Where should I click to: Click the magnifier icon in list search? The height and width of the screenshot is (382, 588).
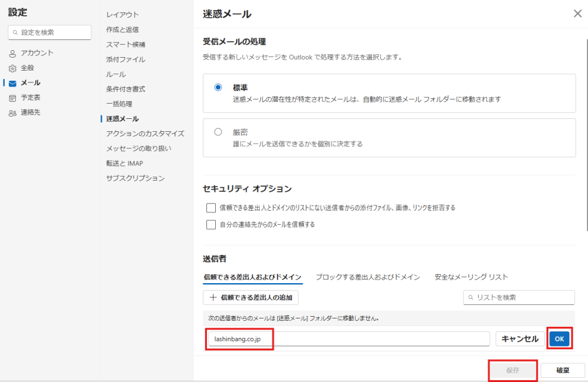click(x=471, y=298)
